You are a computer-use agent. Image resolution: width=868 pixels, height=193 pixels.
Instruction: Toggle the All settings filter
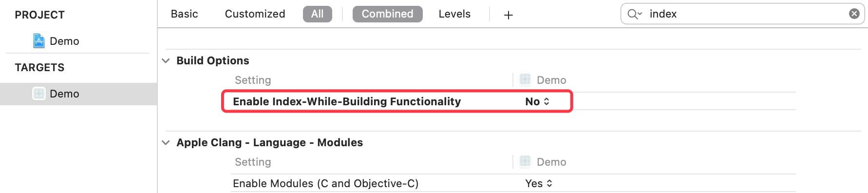[317, 14]
